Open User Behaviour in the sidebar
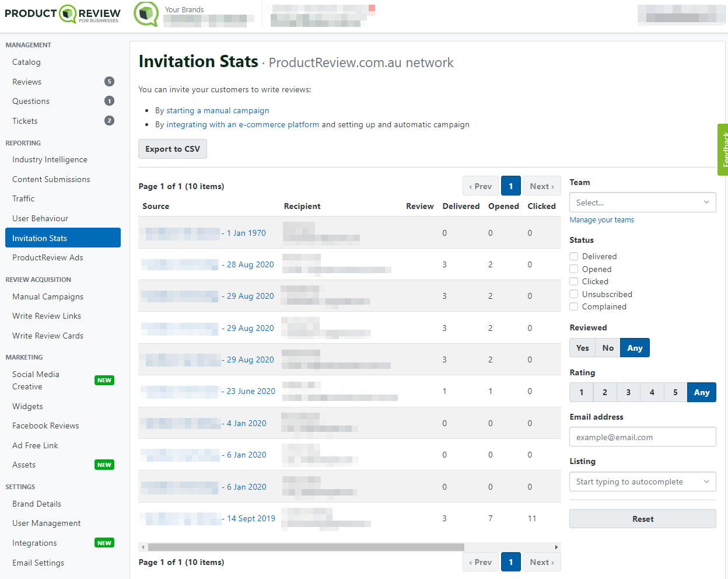This screenshot has height=579, width=728. click(x=40, y=218)
